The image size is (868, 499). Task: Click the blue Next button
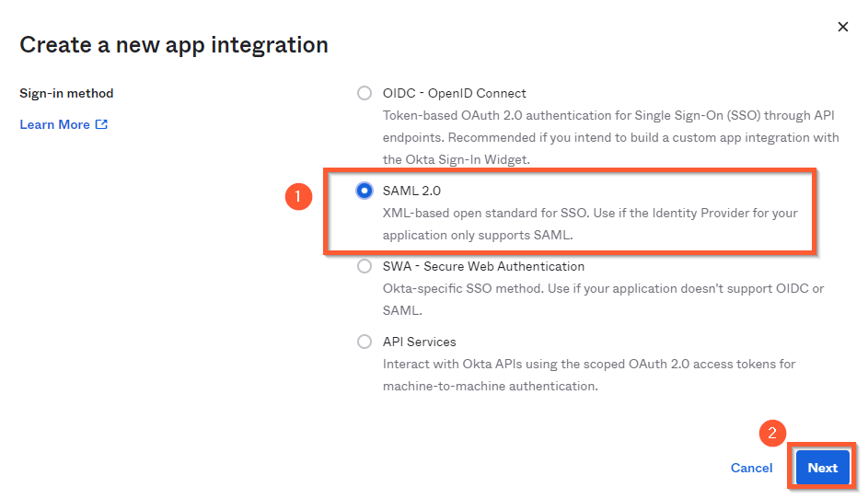coord(823,468)
